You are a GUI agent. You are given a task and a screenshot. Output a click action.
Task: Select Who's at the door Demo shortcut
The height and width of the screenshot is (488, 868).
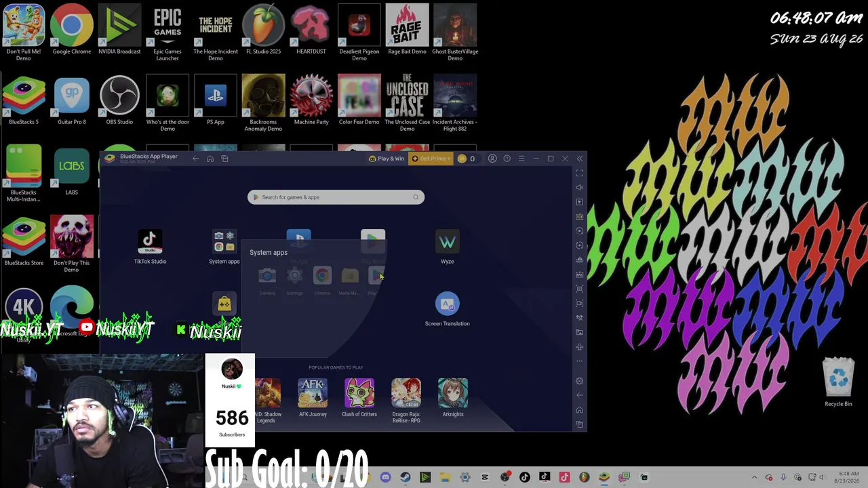coord(167,104)
